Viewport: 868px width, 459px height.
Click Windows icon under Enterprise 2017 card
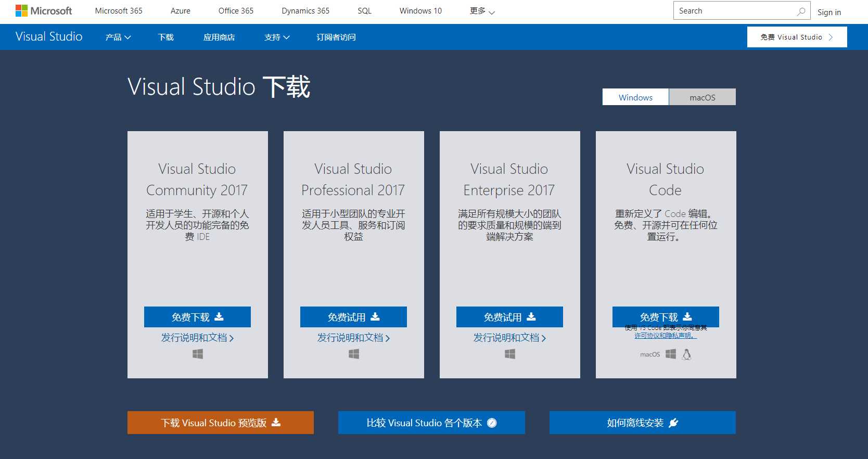pos(510,354)
